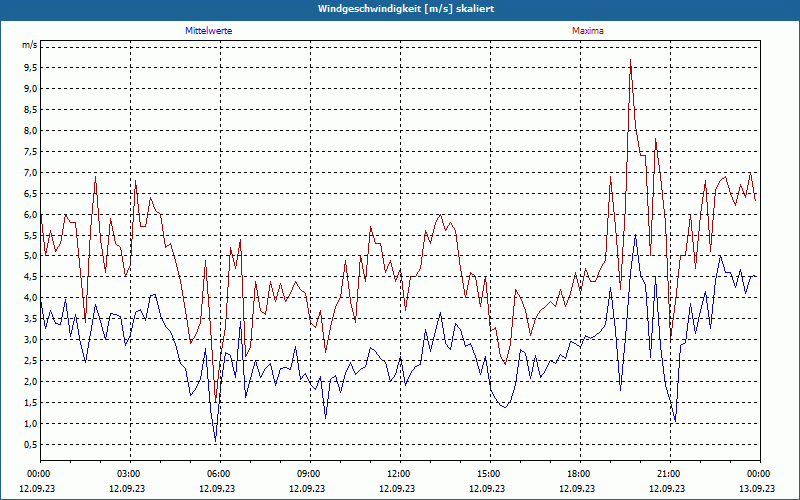Click the 6,0 y-axis value
This screenshot has width=800, height=500.
click(31, 214)
